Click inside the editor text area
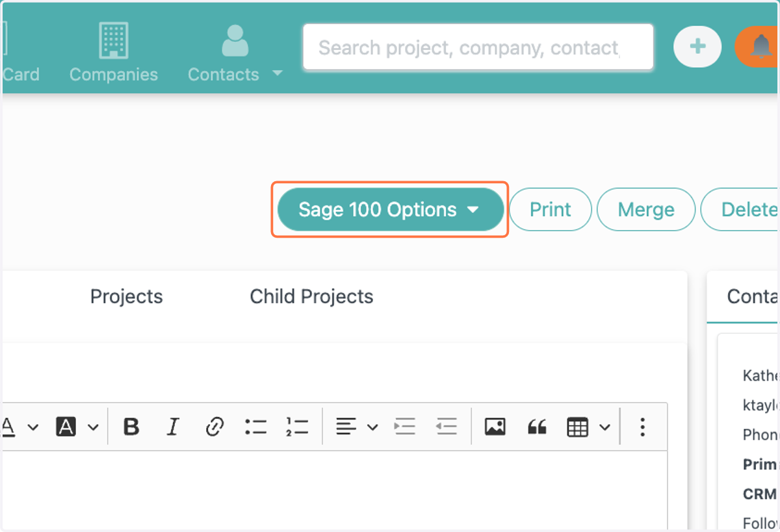780x532 pixels. (x=334, y=491)
